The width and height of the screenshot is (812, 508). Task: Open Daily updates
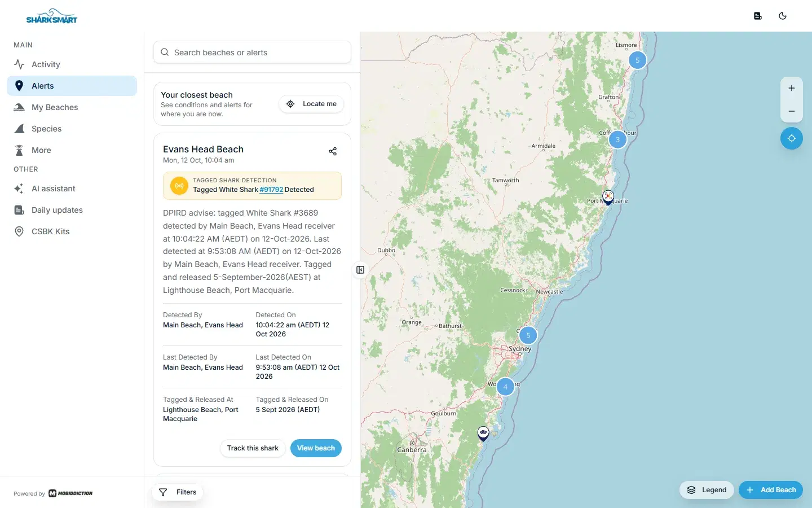[72, 210]
